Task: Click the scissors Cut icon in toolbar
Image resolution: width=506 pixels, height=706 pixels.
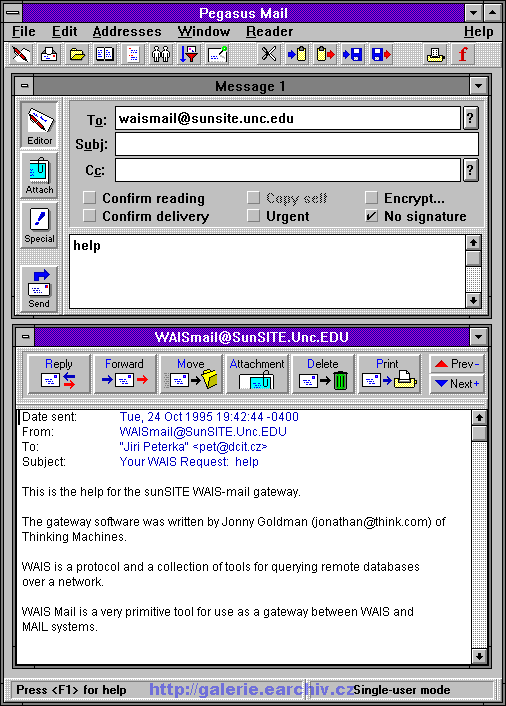Action: [269, 54]
